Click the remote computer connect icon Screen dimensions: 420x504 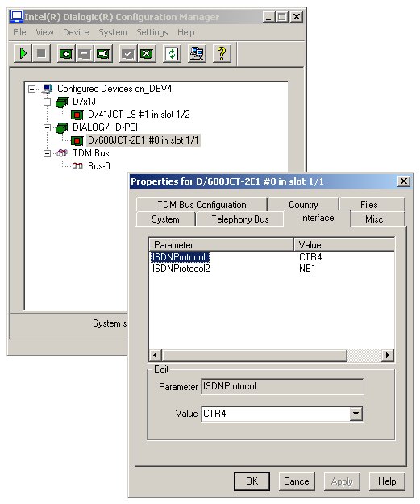(x=197, y=54)
